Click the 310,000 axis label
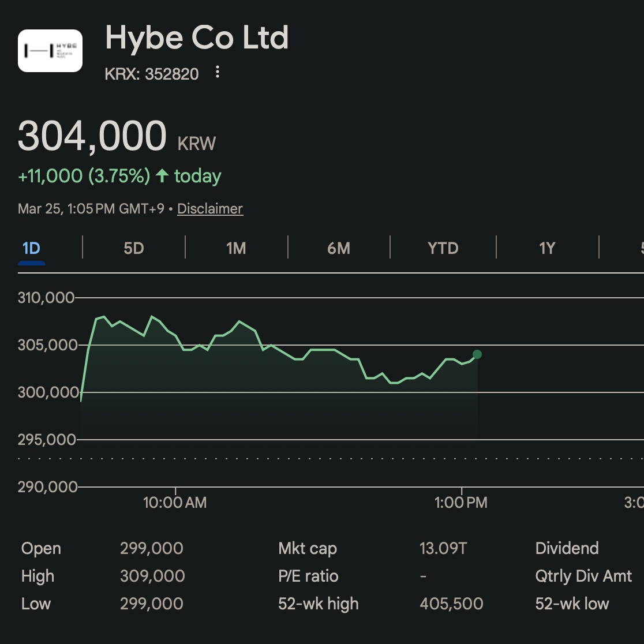This screenshot has width=644, height=644. pos(46,297)
